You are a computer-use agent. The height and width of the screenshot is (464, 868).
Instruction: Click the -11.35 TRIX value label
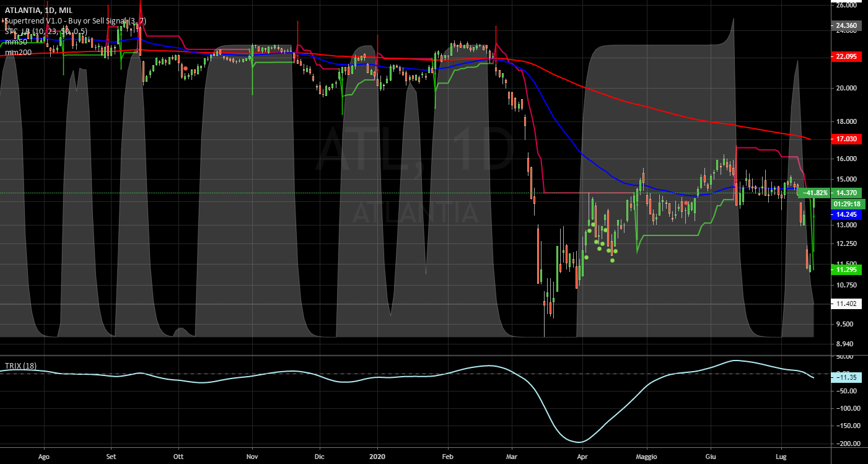coord(846,377)
